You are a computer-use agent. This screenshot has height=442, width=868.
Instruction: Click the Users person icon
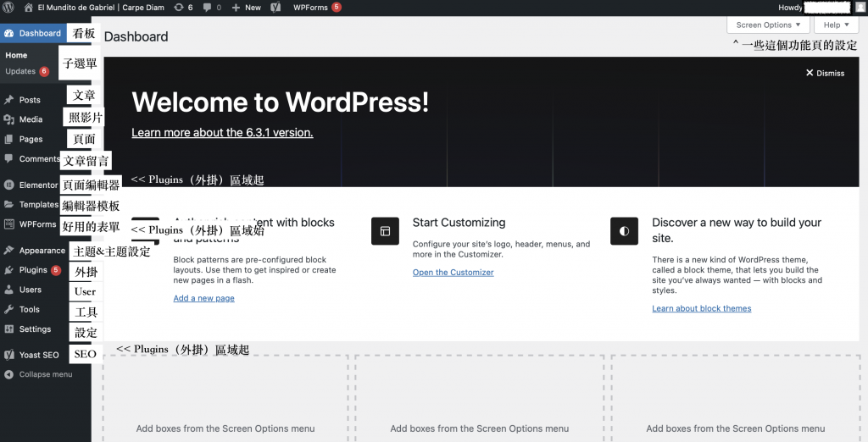[8, 290]
